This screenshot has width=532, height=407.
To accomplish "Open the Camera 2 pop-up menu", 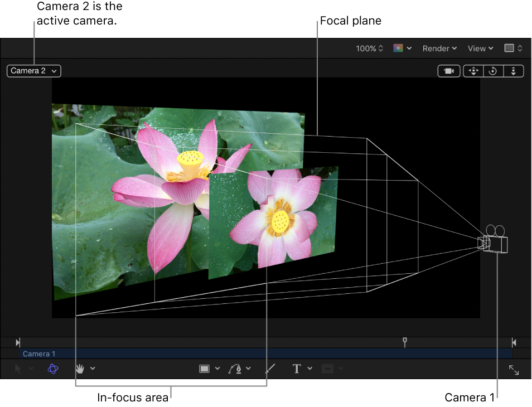I will 33,71.
